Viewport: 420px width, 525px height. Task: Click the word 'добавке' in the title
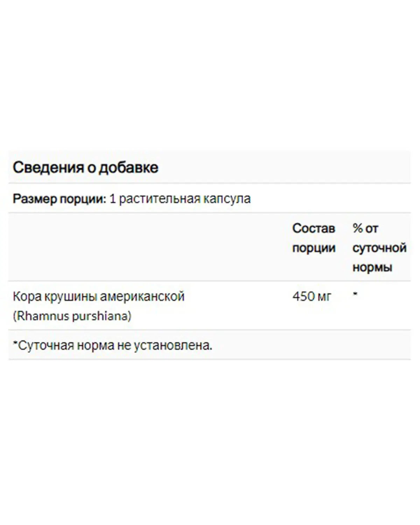[128, 168]
